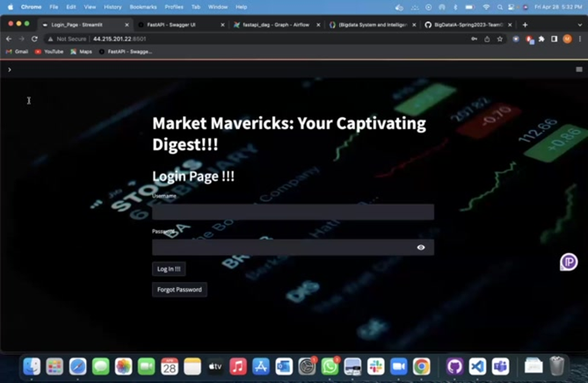The width and height of the screenshot is (588, 383).
Task: Bookmark this page with star icon
Action: (x=500, y=39)
